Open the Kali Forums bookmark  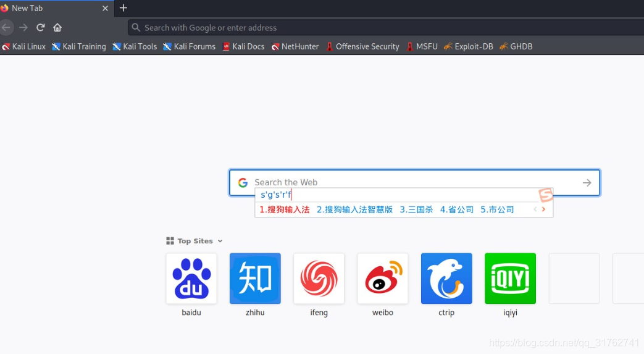(x=190, y=46)
